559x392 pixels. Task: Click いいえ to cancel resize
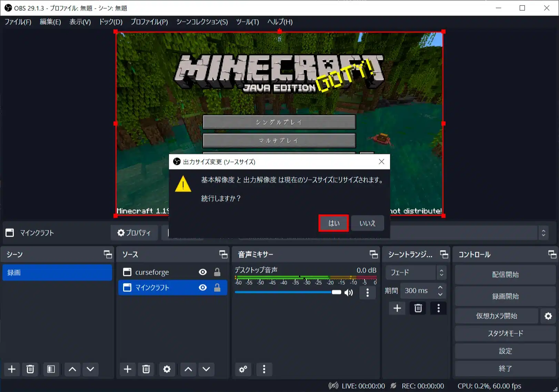point(367,223)
